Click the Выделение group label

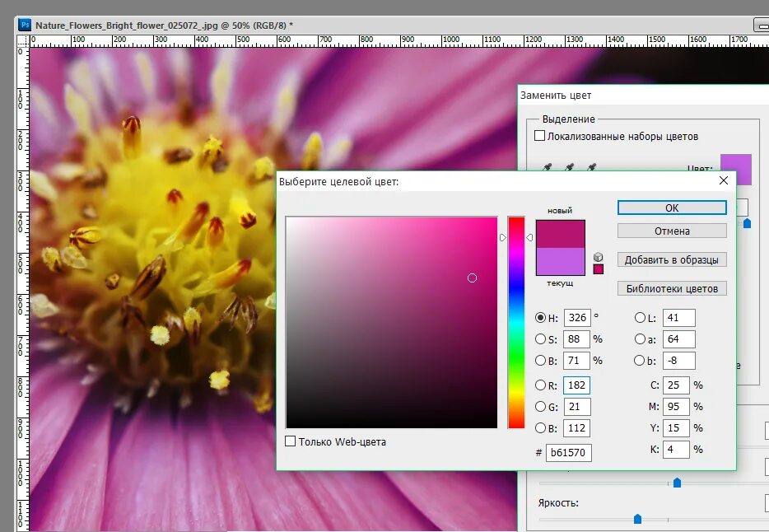click(568, 119)
